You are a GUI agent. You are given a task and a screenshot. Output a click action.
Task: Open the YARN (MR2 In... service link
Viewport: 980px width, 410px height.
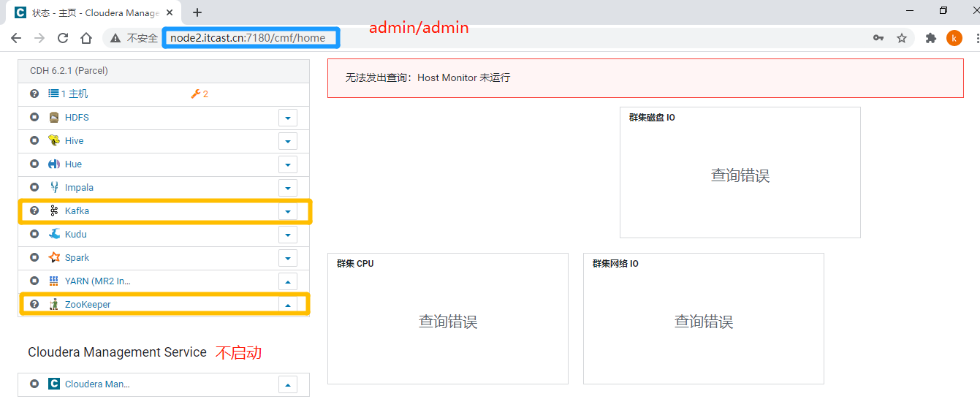point(98,281)
